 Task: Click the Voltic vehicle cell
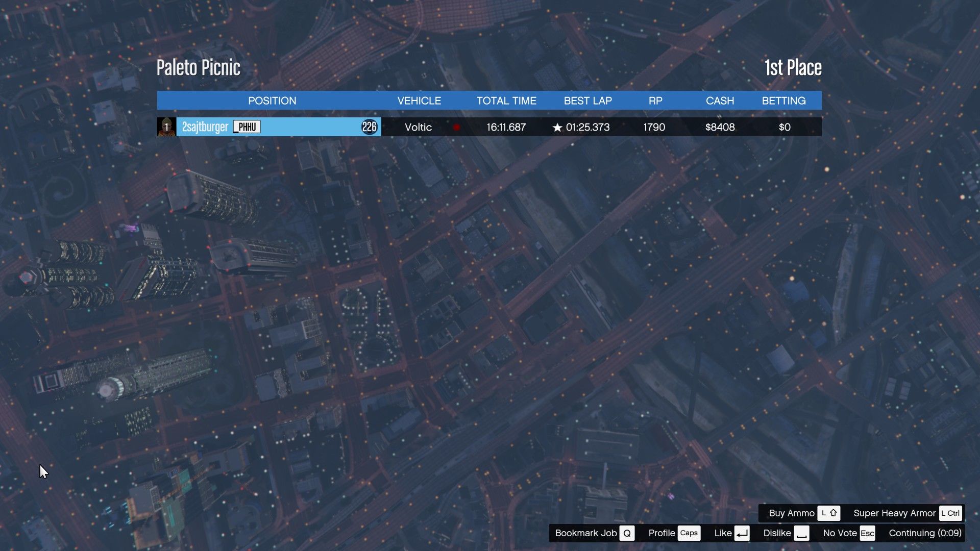coord(418,127)
